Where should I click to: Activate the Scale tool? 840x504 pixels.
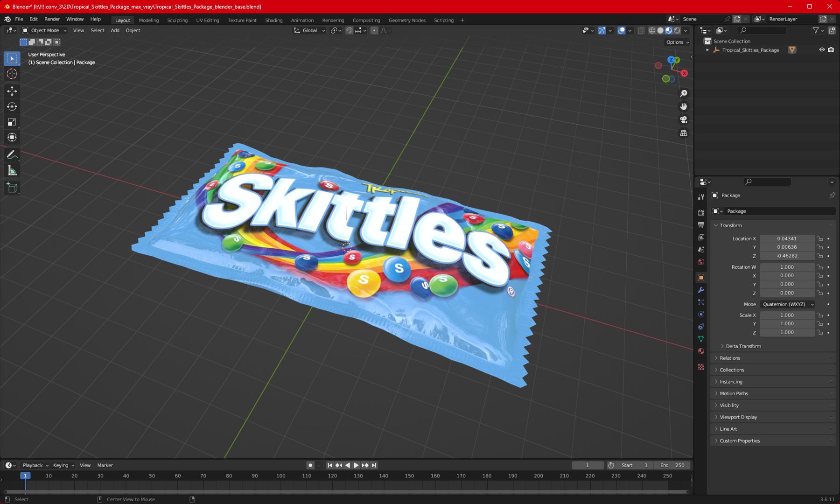click(x=12, y=122)
